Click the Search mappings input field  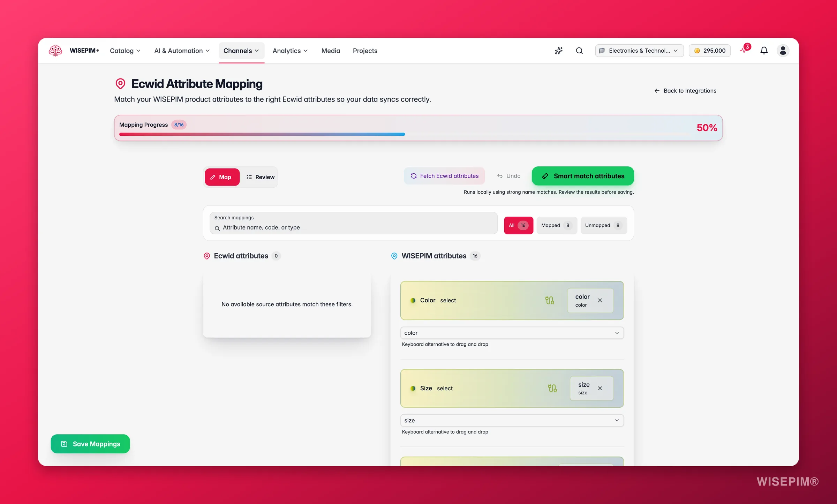click(353, 223)
